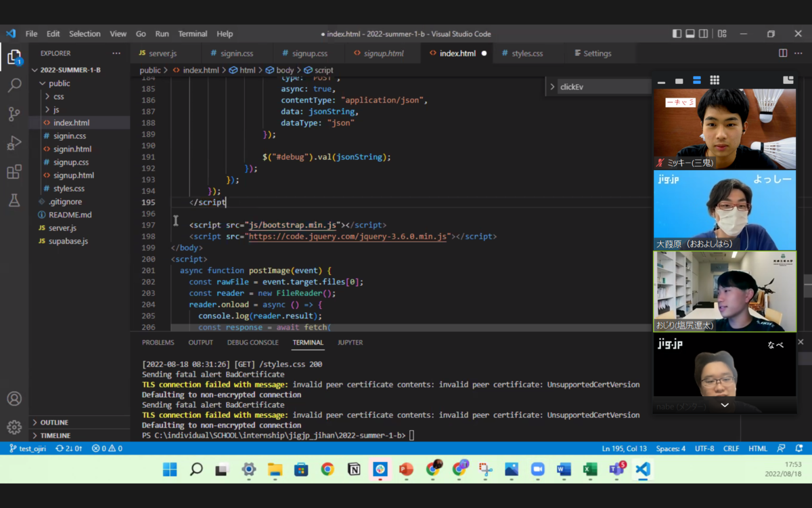Open the Terminal menu
The image size is (812, 508).
tap(192, 34)
